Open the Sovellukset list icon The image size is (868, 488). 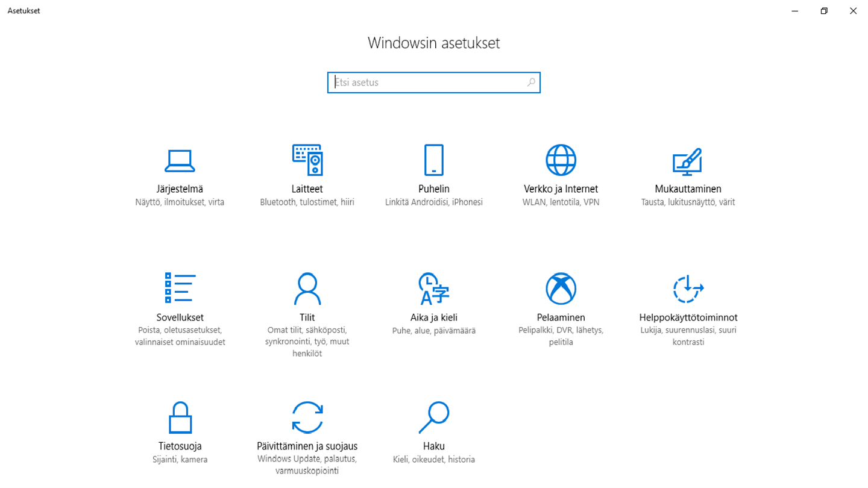[x=180, y=288]
